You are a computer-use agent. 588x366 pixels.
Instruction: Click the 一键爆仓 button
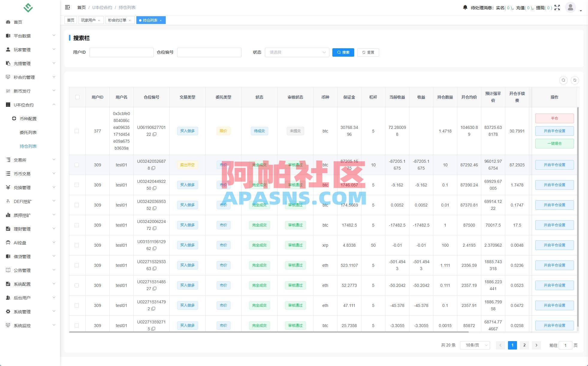(x=554, y=144)
